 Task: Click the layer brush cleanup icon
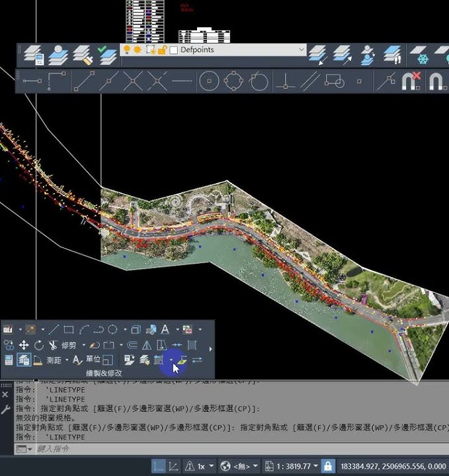point(83,56)
